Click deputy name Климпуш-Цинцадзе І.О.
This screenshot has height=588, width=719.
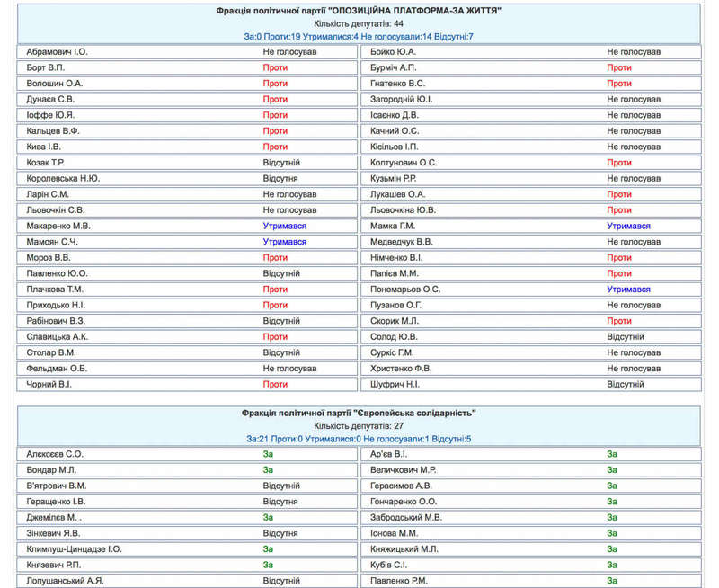click(x=75, y=548)
